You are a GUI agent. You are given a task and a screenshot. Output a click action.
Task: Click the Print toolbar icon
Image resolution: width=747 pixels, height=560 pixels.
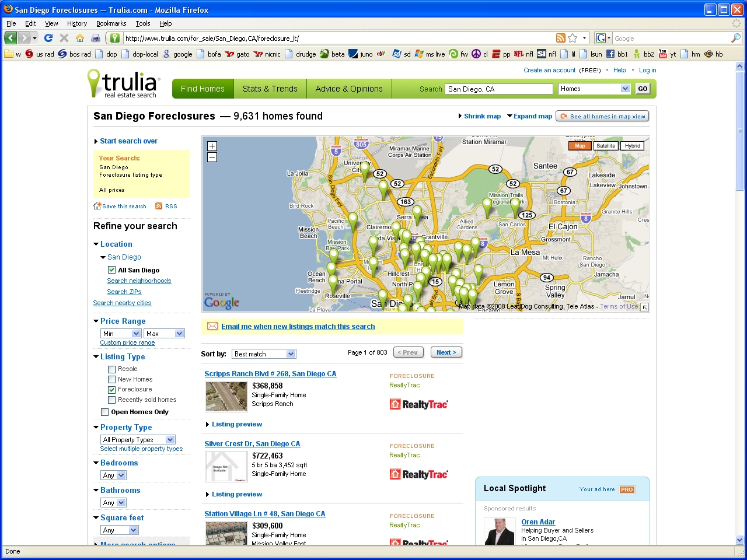point(95,38)
